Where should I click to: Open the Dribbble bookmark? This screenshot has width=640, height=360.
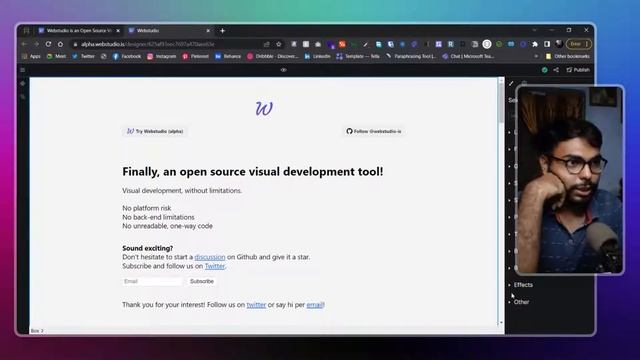[x=272, y=56]
